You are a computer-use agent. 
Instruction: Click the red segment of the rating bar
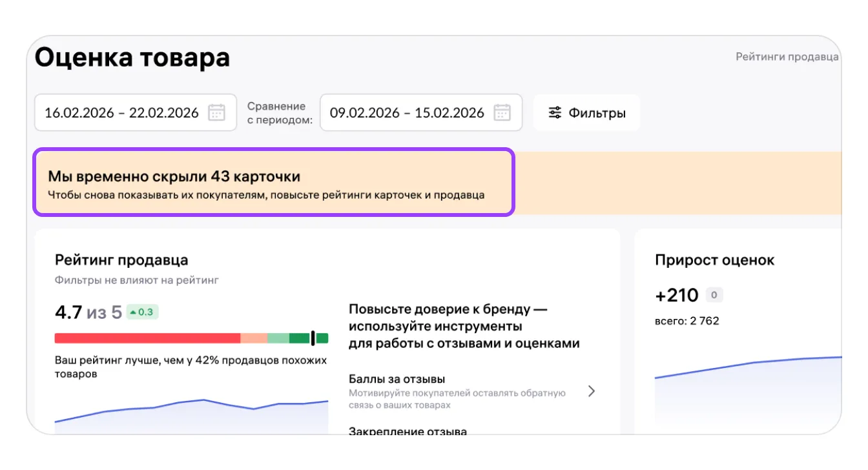tap(147, 338)
